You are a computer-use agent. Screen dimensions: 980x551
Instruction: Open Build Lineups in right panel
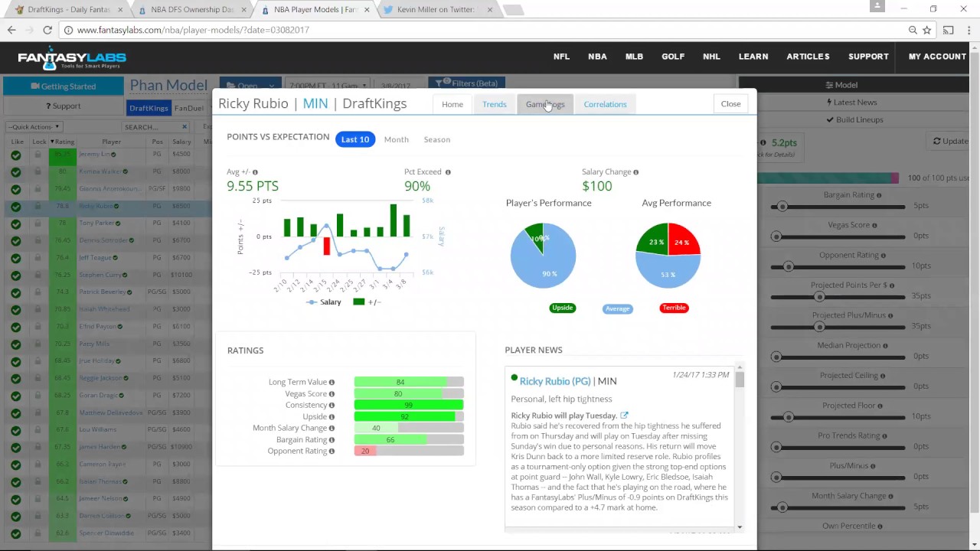point(855,119)
